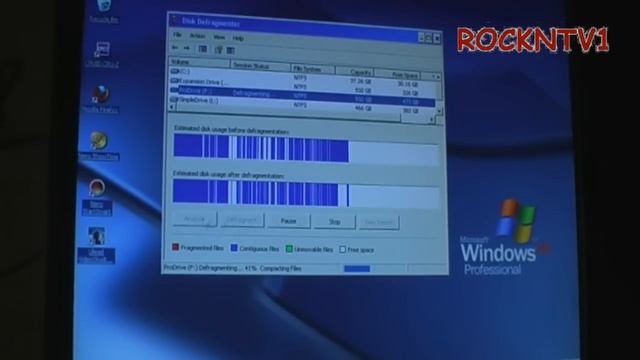
Task: Open the Action menu
Action: click(x=198, y=36)
